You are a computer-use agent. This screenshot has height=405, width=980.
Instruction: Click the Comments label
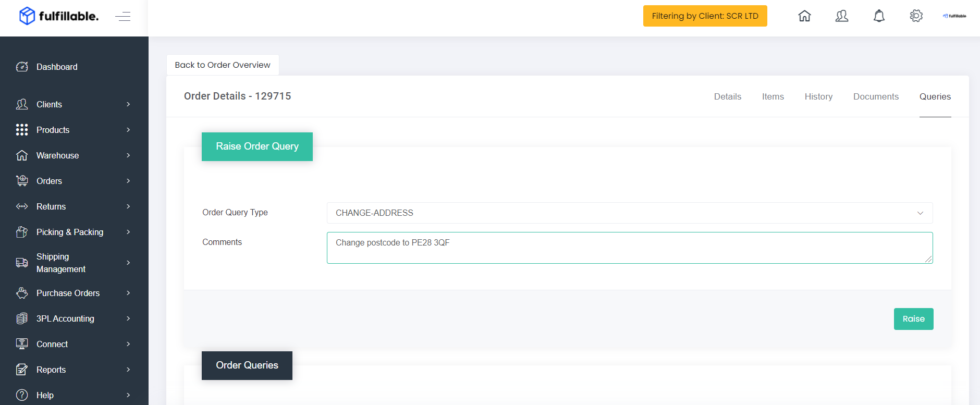(x=222, y=242)
